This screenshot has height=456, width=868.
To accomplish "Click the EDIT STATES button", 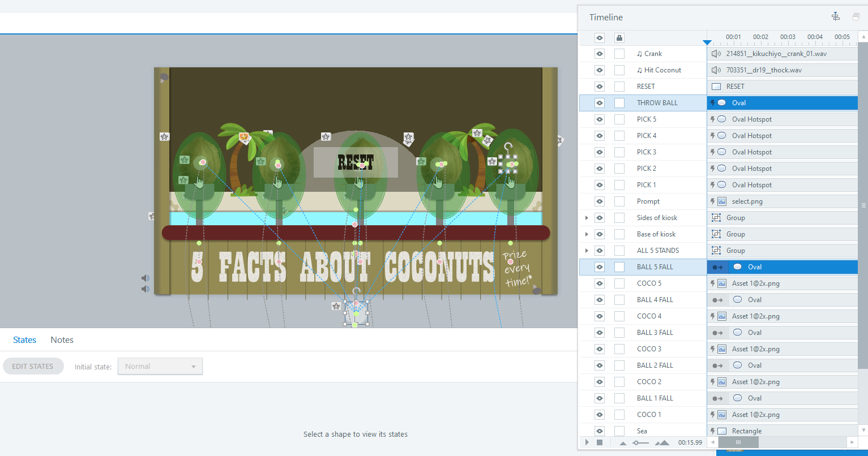I will 33,367.
